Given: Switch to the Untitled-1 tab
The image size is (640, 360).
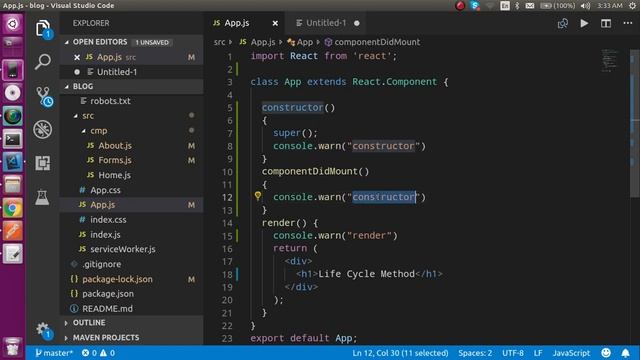Looking at the screenshot, I should [x=326, y=23].
